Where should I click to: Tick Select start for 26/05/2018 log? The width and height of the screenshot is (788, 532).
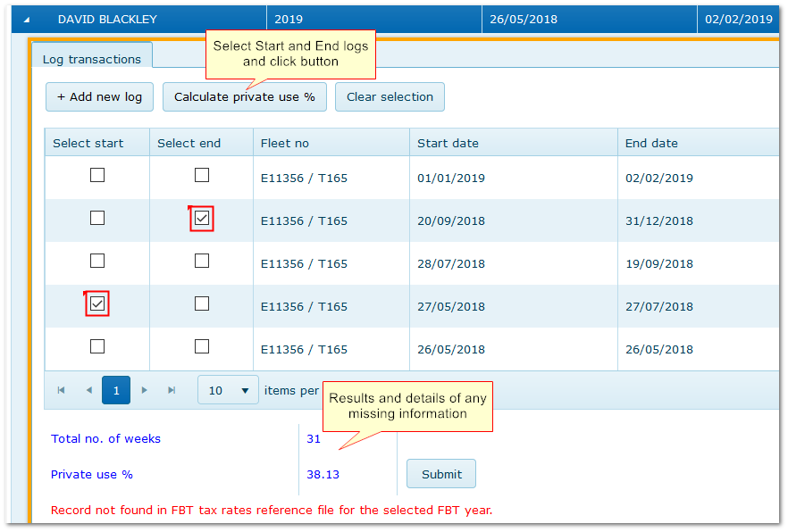(x=97, y=347)
